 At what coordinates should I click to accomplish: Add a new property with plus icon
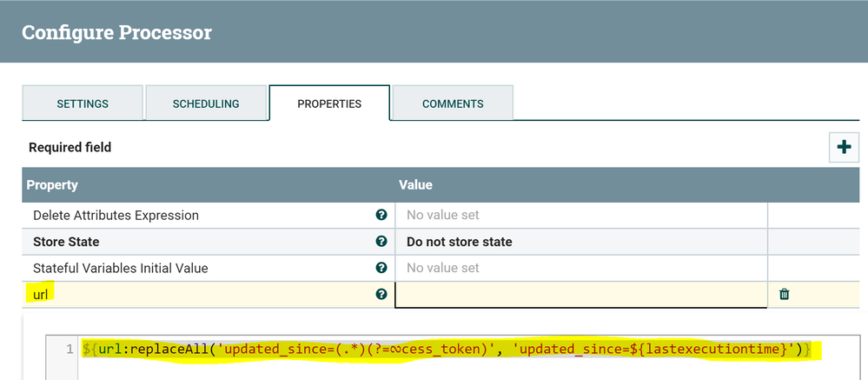[x=843, y=148]
